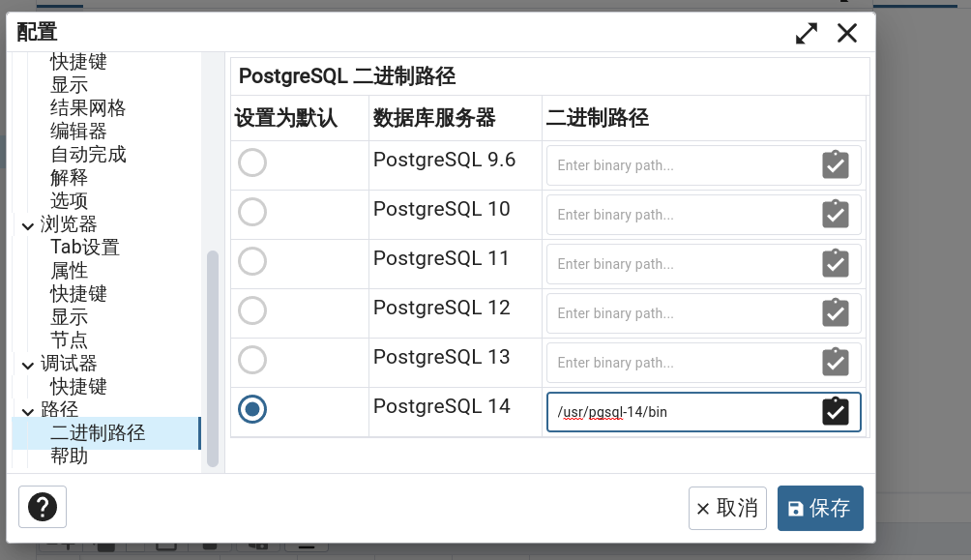Click the 取消 button
Viewport: 971px width, 560px height.
pos(727,509)
